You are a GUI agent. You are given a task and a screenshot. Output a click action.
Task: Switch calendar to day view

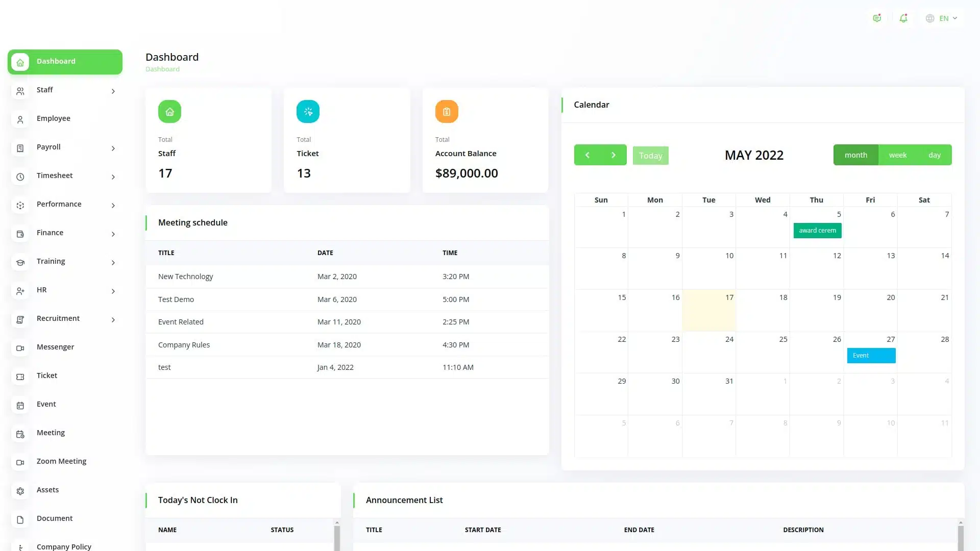pos(934,155)
